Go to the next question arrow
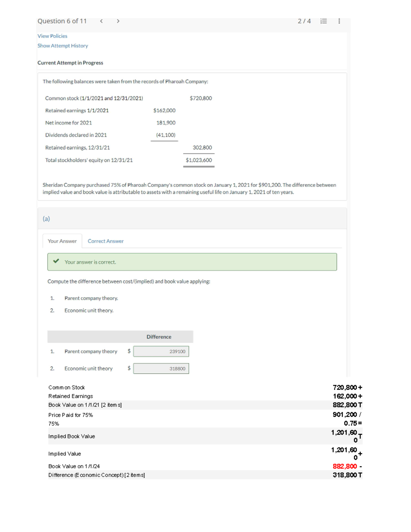This screenshot has width=411, height=532. 118,21
